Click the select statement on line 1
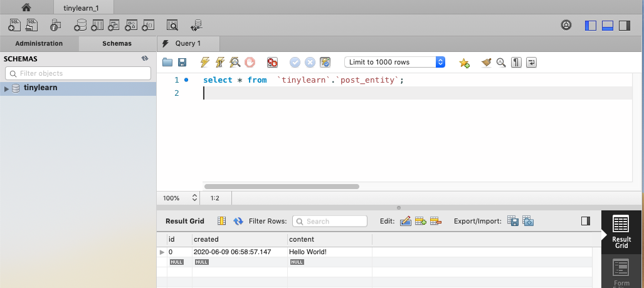This screenshot has height=288, width=644. click(x=304, y=80)
